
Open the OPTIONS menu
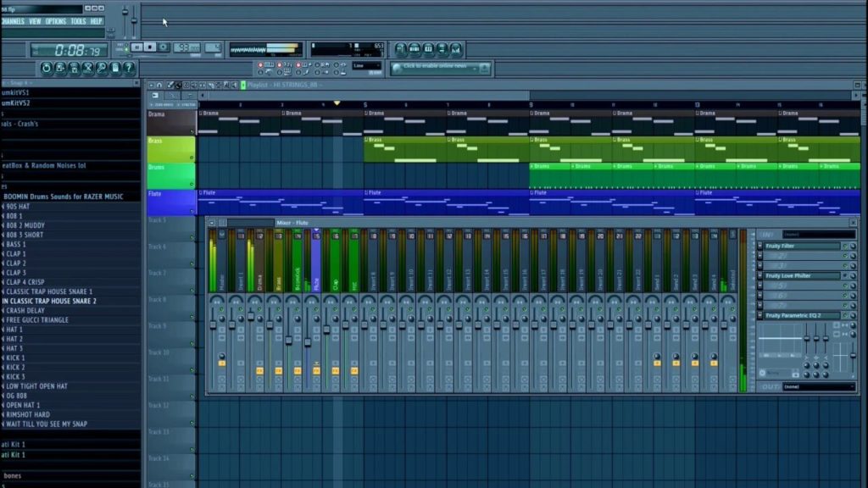(55, 21)
